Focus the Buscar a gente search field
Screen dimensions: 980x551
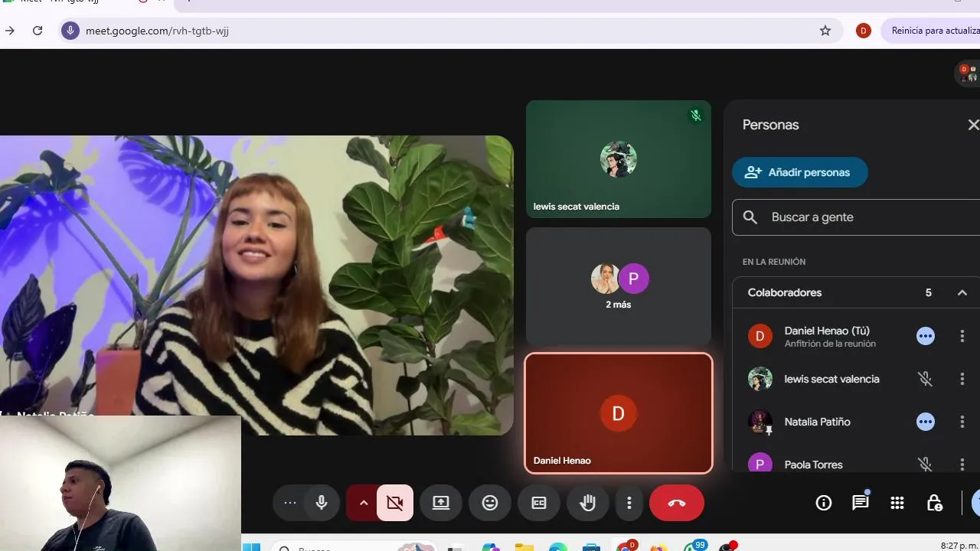pos(856,217)
